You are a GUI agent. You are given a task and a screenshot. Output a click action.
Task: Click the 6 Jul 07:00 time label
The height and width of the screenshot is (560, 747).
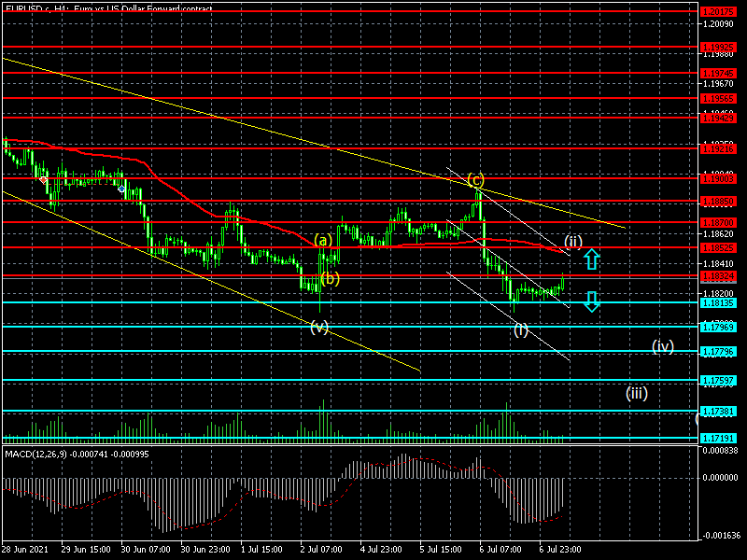pos(500,550)
